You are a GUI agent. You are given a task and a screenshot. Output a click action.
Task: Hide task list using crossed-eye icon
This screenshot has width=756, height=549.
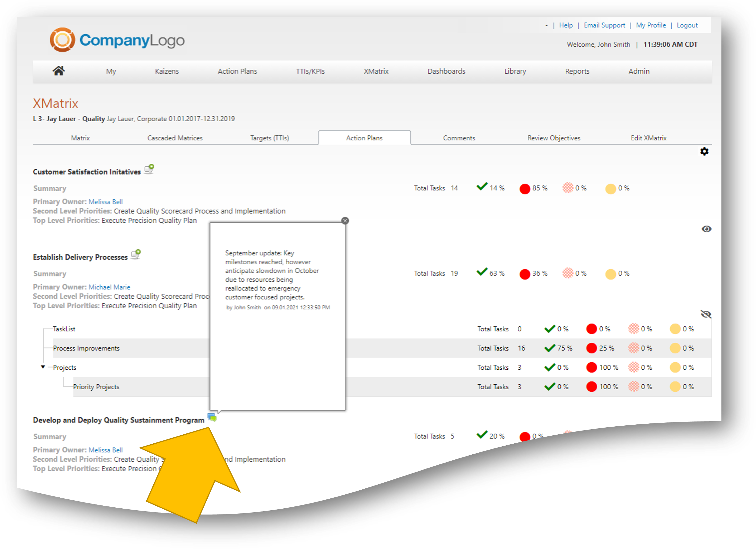pyautogui.click(x=706, y=314)
